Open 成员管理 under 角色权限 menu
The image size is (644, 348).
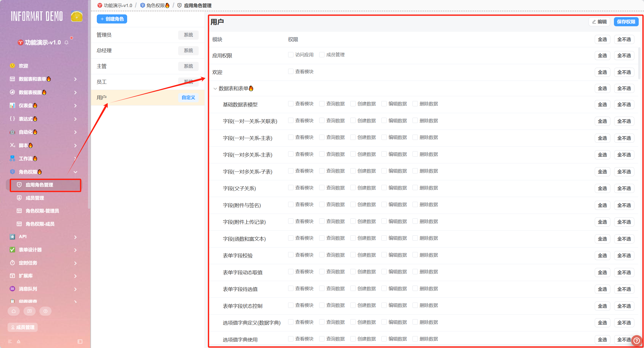35,198
